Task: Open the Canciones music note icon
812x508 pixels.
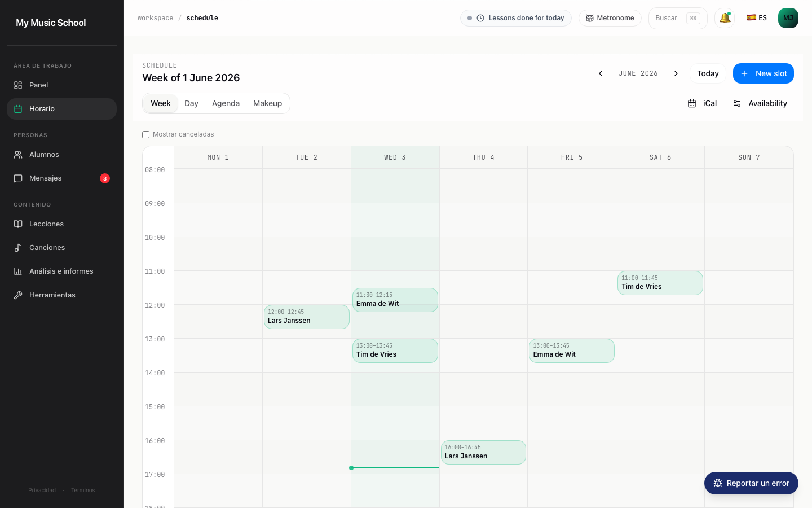Action: [x=18, y=248]
